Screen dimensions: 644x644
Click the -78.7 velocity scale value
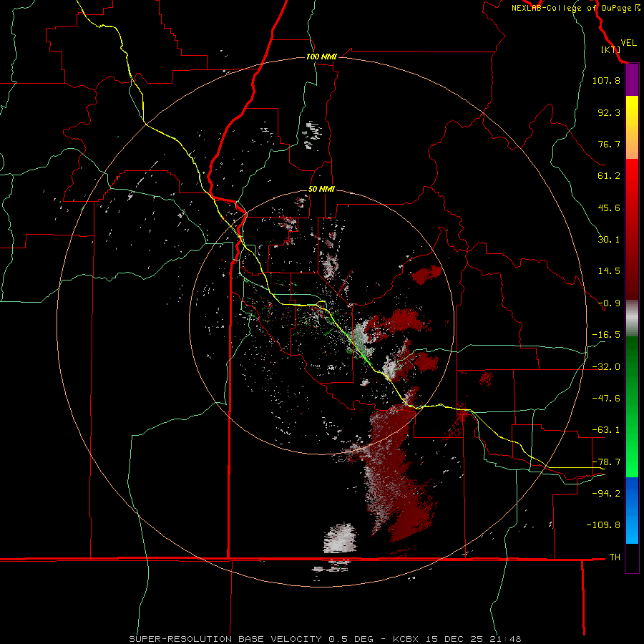coord(606,462)
